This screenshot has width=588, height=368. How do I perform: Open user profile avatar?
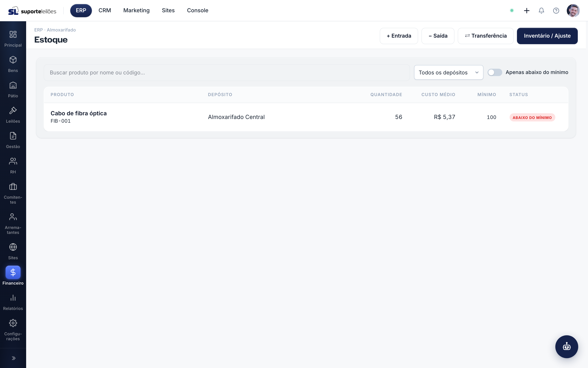pos(573,10)
